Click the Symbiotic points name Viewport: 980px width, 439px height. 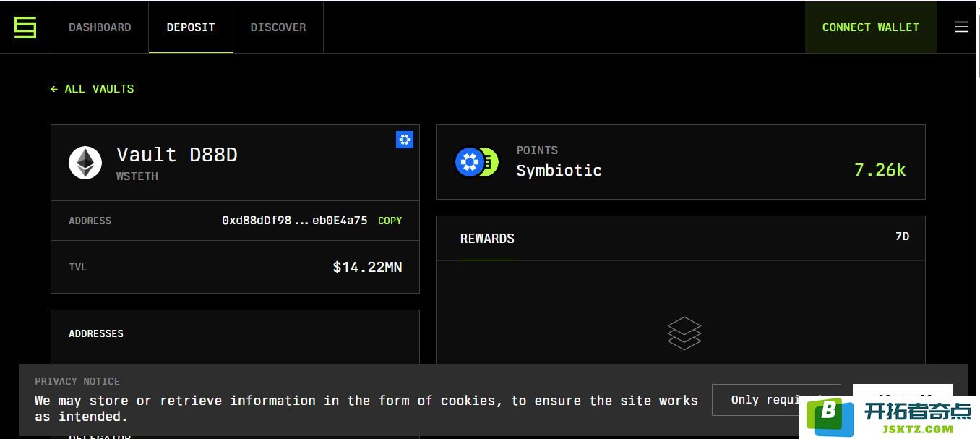click(x=559, y=171)
